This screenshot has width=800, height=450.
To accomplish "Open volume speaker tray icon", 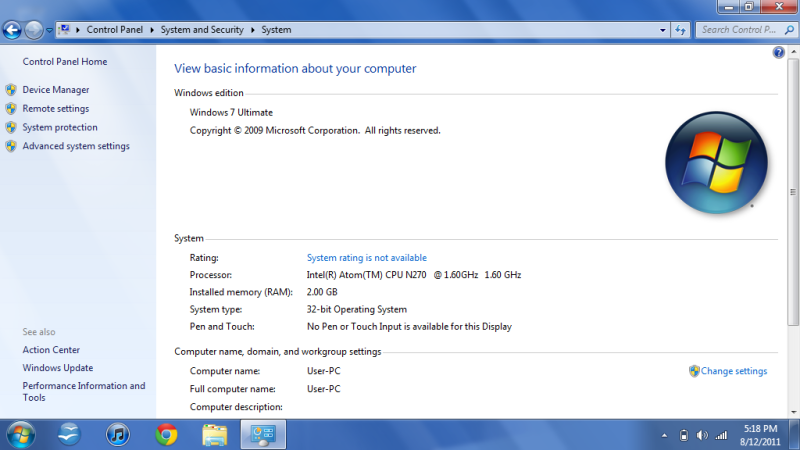I will pos(703,435).
